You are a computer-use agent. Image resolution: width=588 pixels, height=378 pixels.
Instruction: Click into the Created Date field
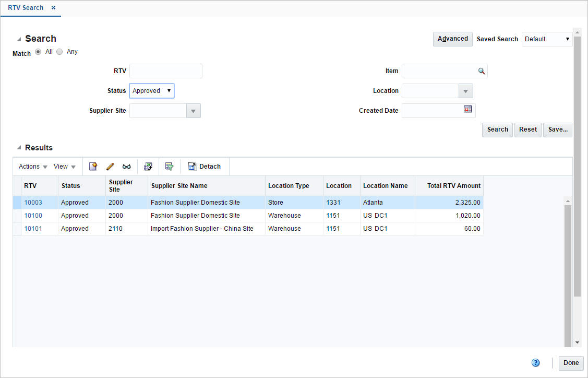click(433, 111)
